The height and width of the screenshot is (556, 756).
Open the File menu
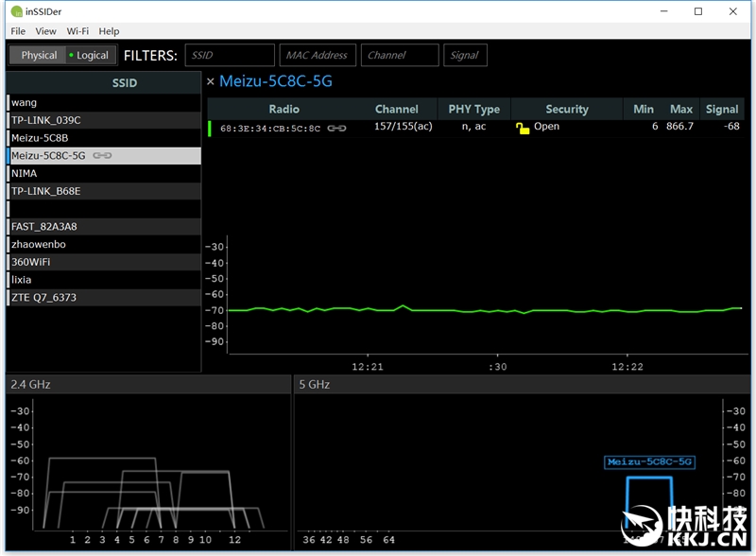tap(18, 31)
